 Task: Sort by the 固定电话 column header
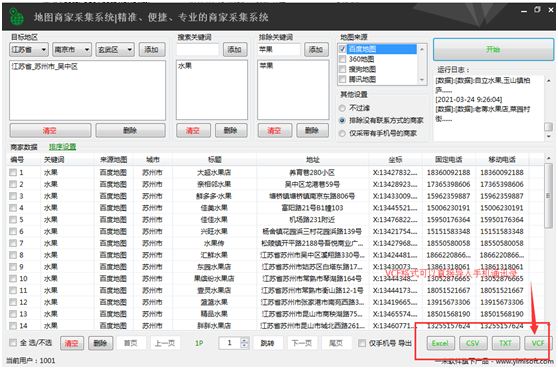(448, 160)
